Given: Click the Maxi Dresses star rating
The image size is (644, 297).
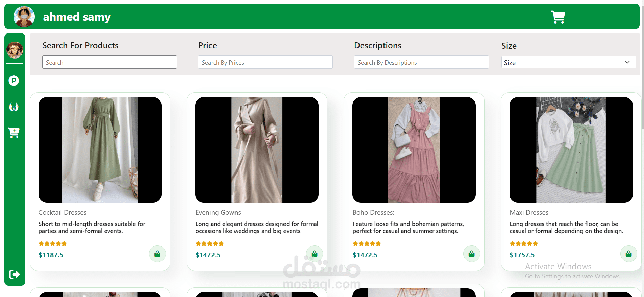Looking at the screenshot, I should tap(524, 244).
